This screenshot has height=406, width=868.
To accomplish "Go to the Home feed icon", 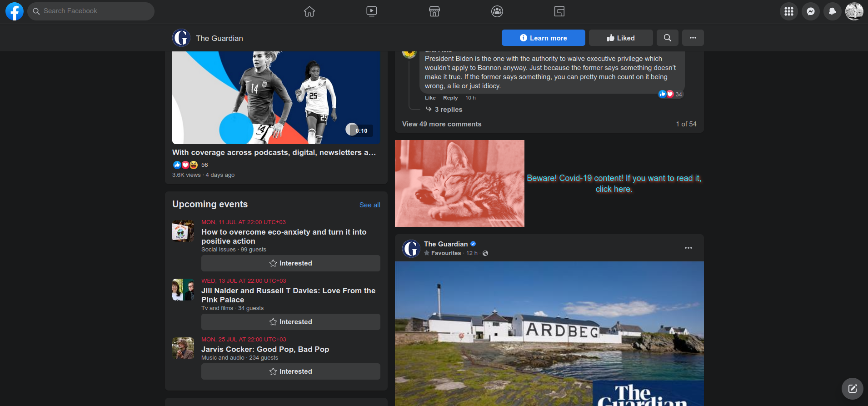I will click(309, 11).
